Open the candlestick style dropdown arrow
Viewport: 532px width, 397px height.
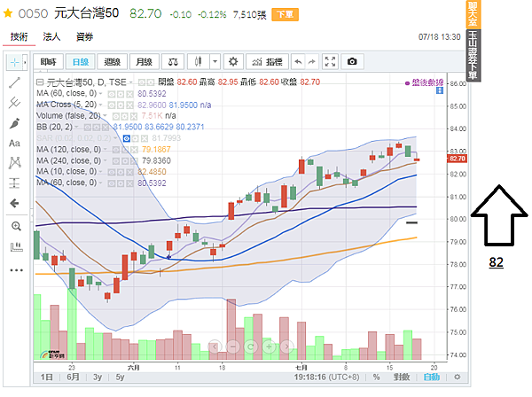click(x=215, y=61)
